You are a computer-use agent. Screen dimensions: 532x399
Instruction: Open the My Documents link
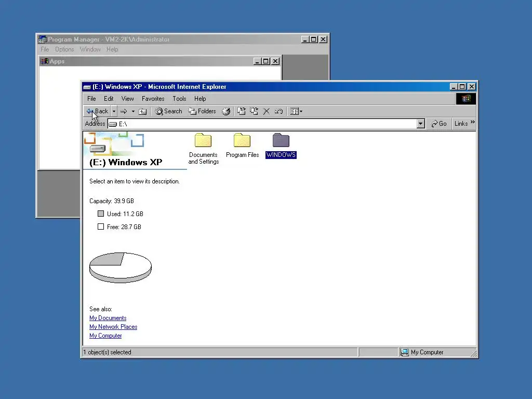[108, 318]
